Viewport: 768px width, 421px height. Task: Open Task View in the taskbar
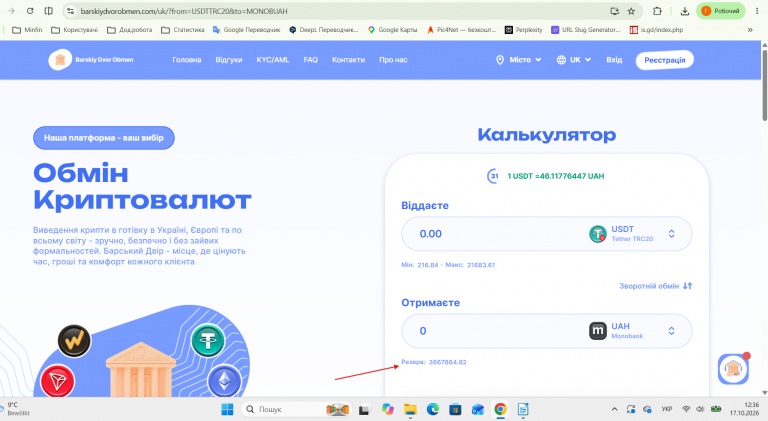click(363, 409)
